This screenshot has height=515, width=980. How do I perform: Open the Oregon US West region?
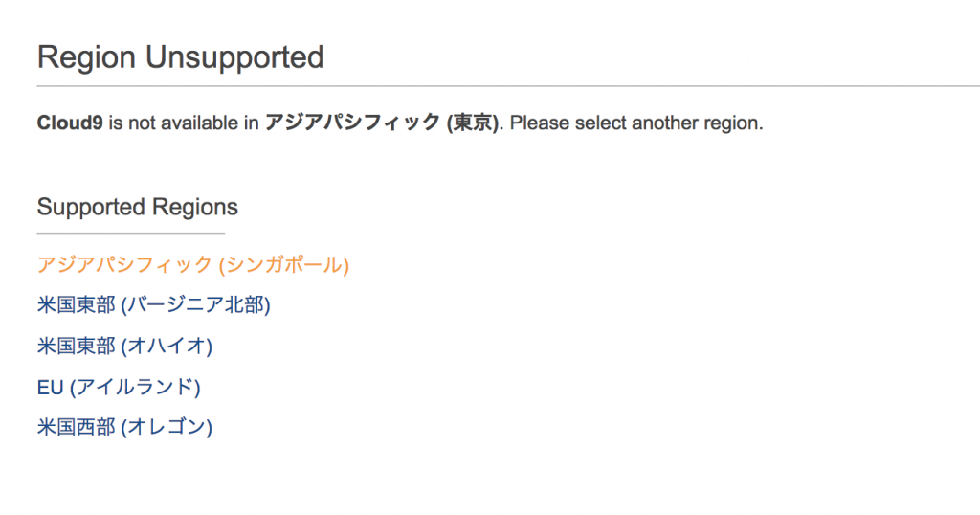125,427
